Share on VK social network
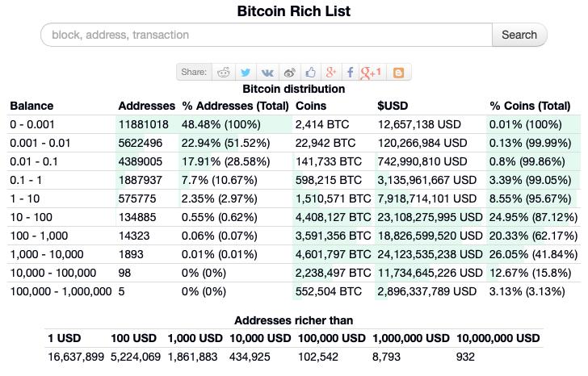This screenshot has width=588, height=376. (267, 73)
